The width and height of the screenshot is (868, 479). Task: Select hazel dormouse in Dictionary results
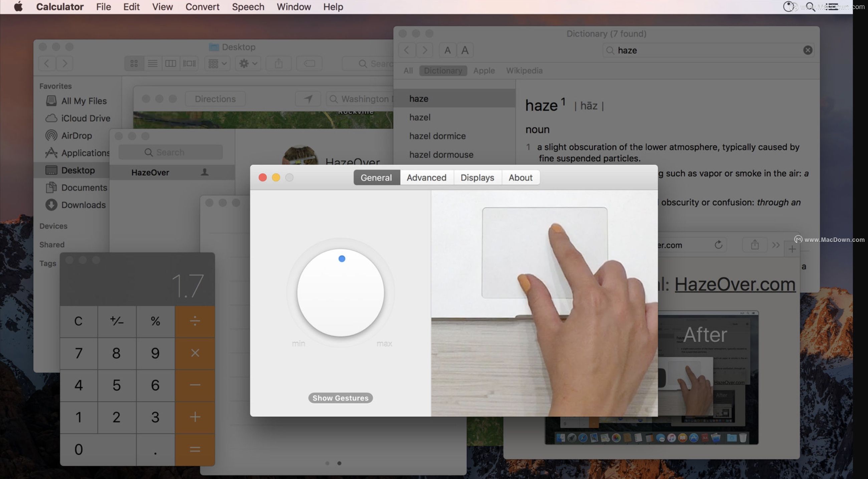click(x=454, y=154)
